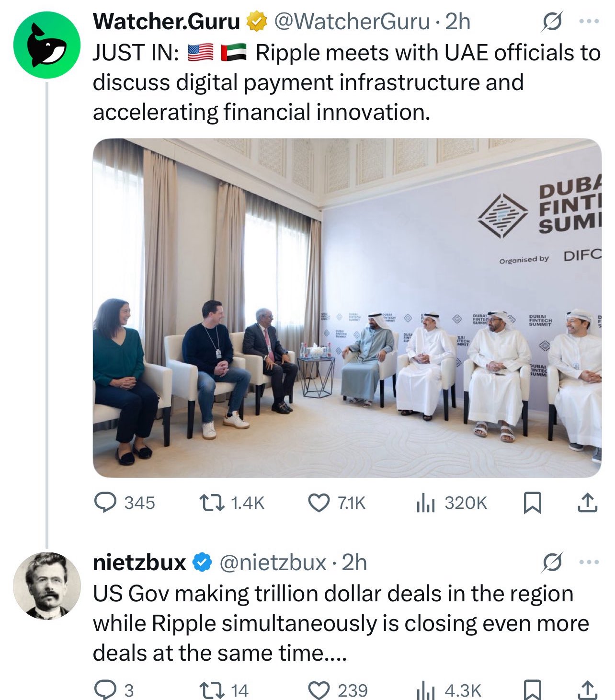This screenshot has height=700, width=615.
Task: Like the nietzbux reply
Action: [317, 690]
